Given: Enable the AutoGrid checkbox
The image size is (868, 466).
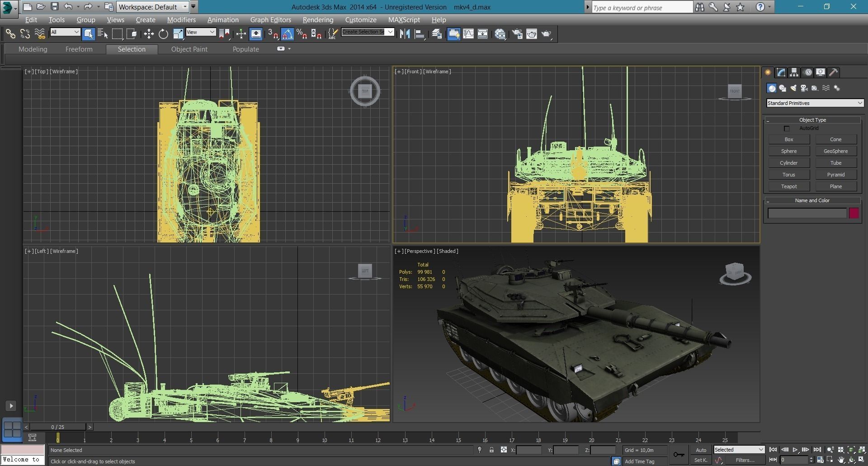Looking at the screenshot, I should 787,128.
